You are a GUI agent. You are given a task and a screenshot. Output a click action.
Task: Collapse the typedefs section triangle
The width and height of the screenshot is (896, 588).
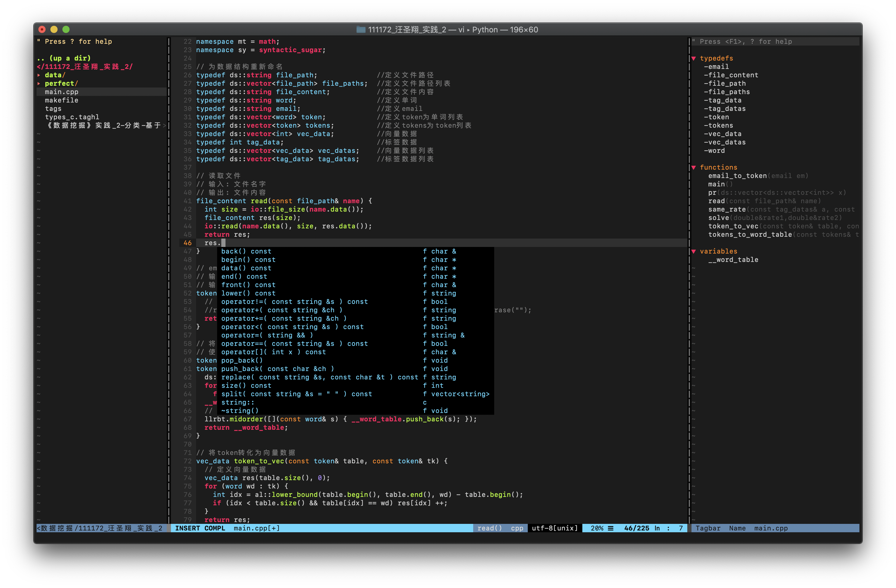coord(694,58)
